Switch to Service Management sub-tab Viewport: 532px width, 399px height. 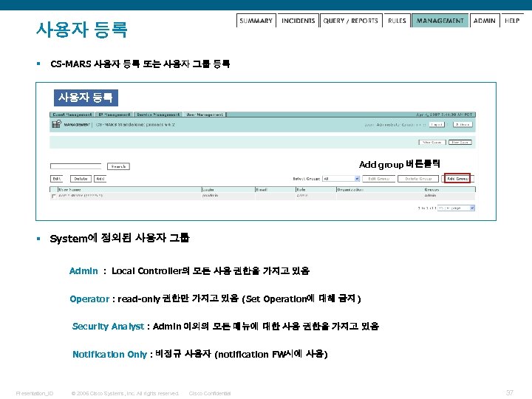point(158,115)
